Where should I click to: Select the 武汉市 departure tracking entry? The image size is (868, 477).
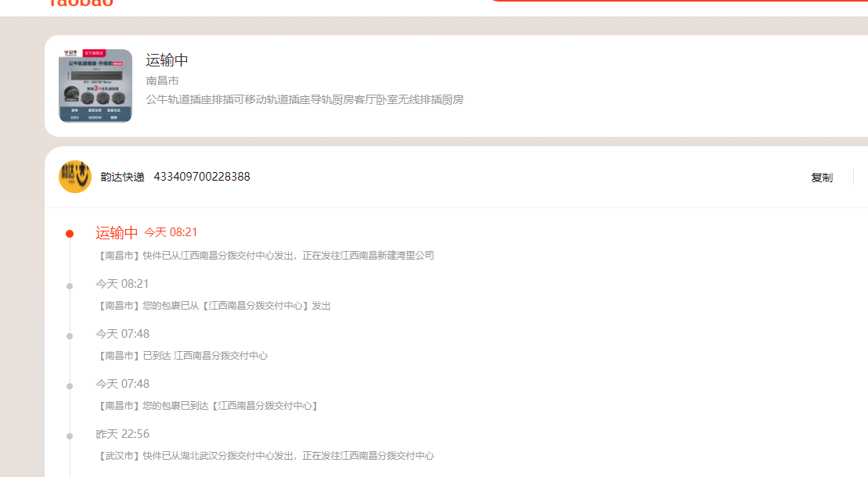coord(265,456)
